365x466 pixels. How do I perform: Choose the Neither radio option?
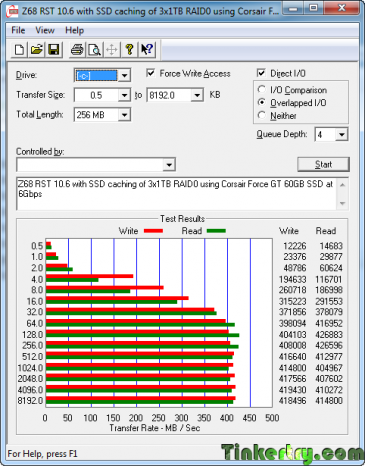click(x=262, y=115)
